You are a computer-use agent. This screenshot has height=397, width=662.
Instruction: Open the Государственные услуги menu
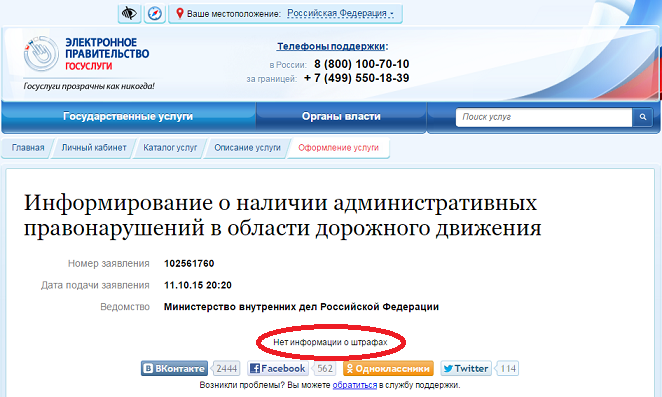point(128,117)
